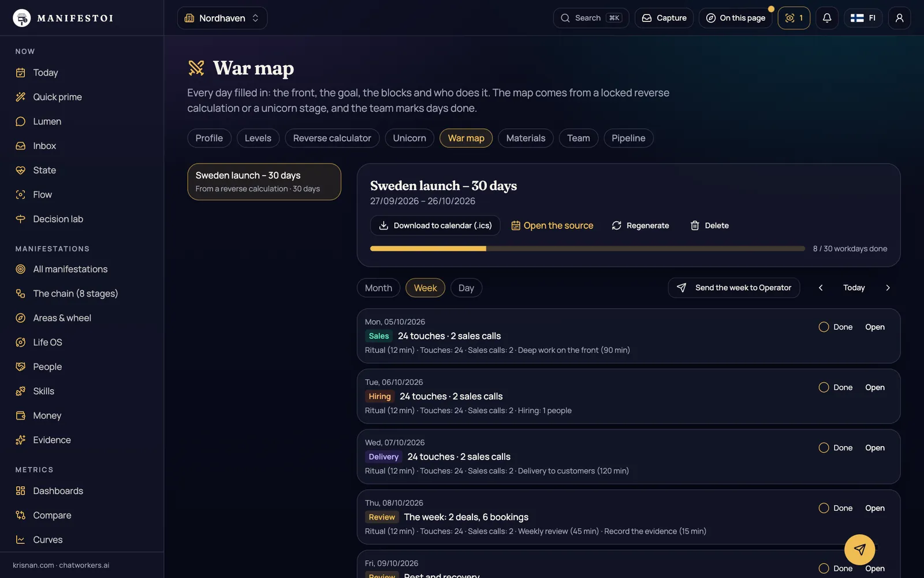Download to calendar (.ics)

435,225
